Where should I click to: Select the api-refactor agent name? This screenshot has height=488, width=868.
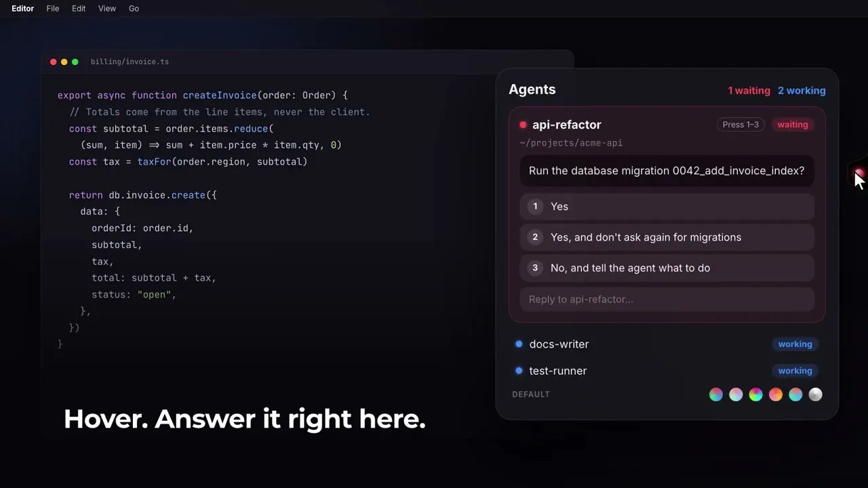pyautogui.click(x=567, y=125)
